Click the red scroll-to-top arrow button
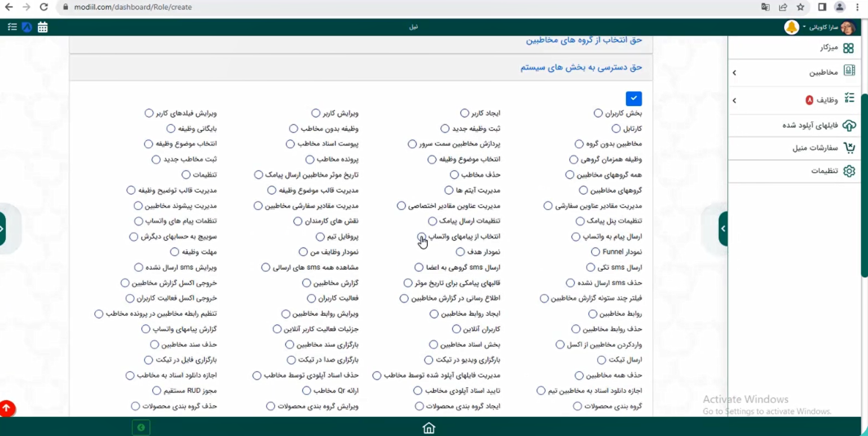 click(x=7, y=408)
